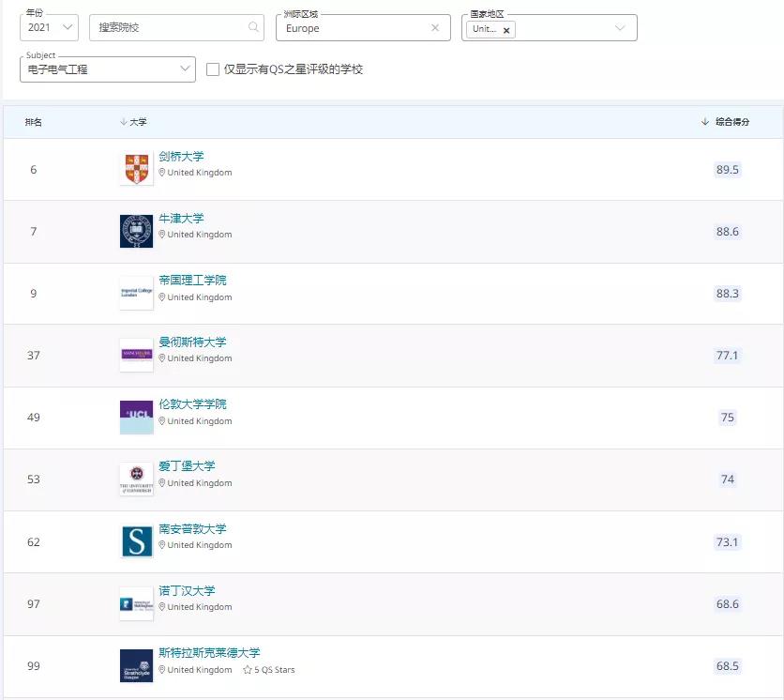This screenshot has height=700, width=784.
Task: Click the score 77.1 for 曼彻斯特大学
Action: tap(727, 356)
